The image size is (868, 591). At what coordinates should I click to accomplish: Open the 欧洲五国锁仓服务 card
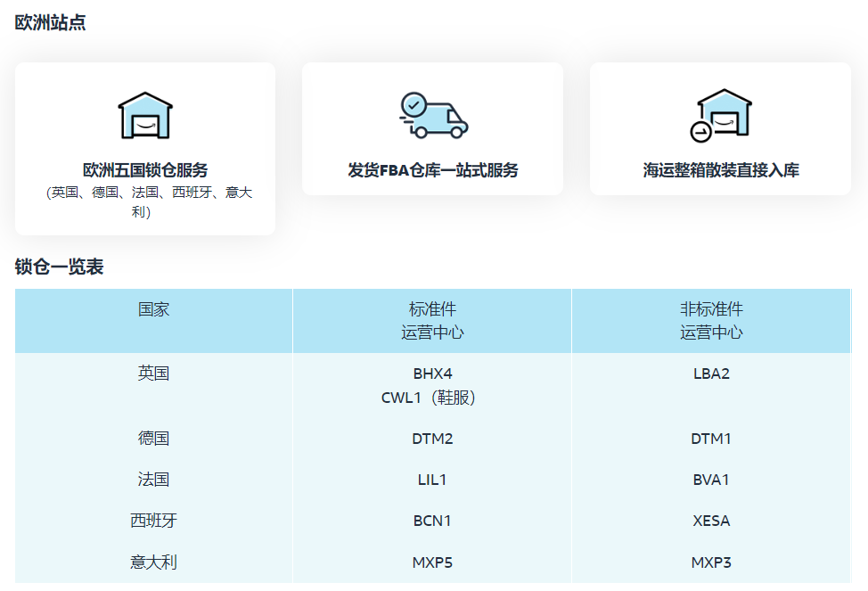145,147
